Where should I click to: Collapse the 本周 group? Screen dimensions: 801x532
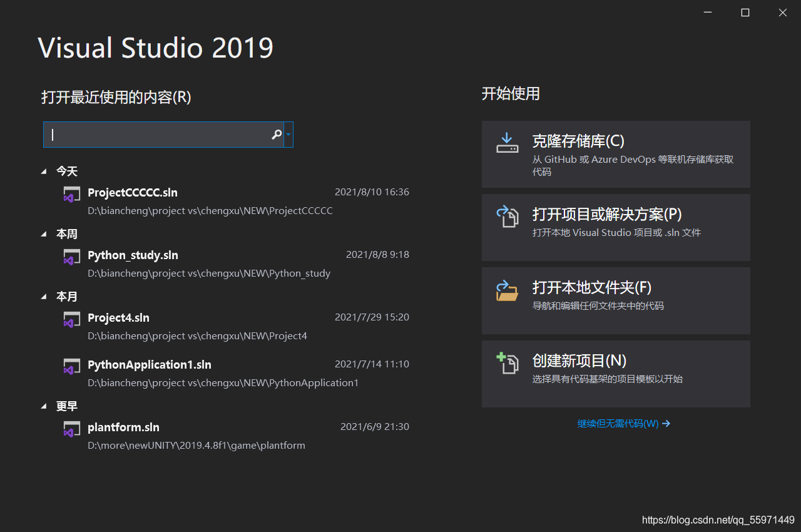pos(44,233)
